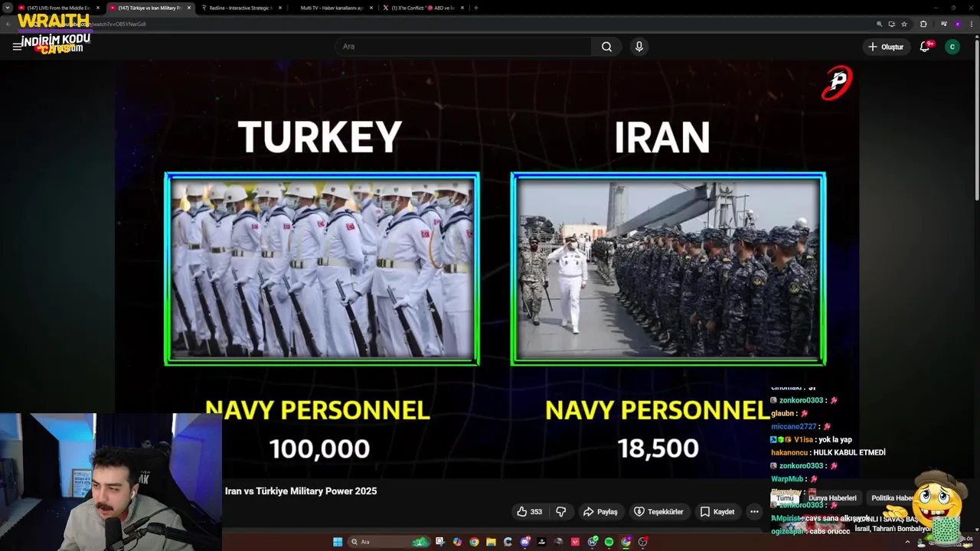
Task: Click the Paylaş share button
Action: 600,512
